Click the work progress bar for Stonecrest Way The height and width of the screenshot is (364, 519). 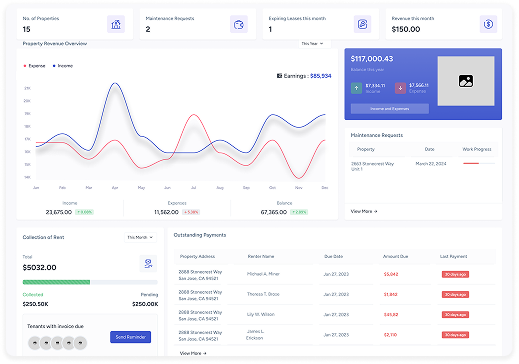click(479, 163)
